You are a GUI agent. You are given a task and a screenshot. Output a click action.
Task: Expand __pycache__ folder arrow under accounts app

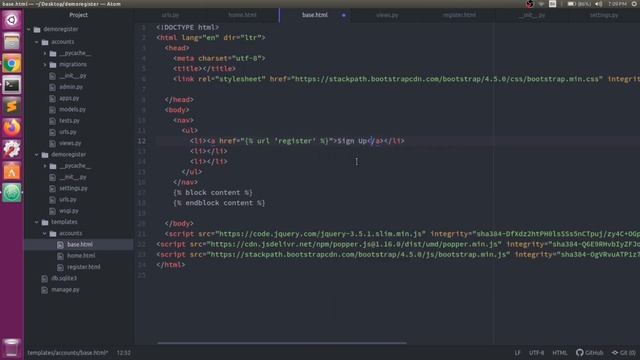coord(45,53)
